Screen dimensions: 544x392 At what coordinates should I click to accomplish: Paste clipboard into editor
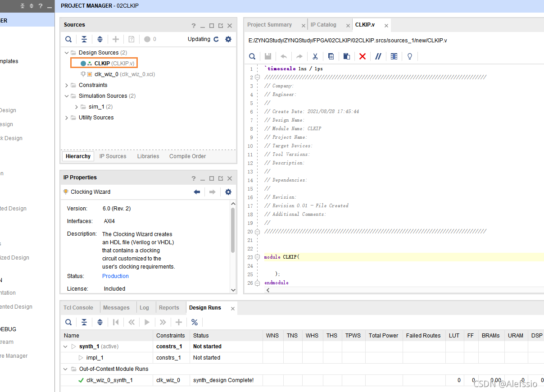(347, 56)
